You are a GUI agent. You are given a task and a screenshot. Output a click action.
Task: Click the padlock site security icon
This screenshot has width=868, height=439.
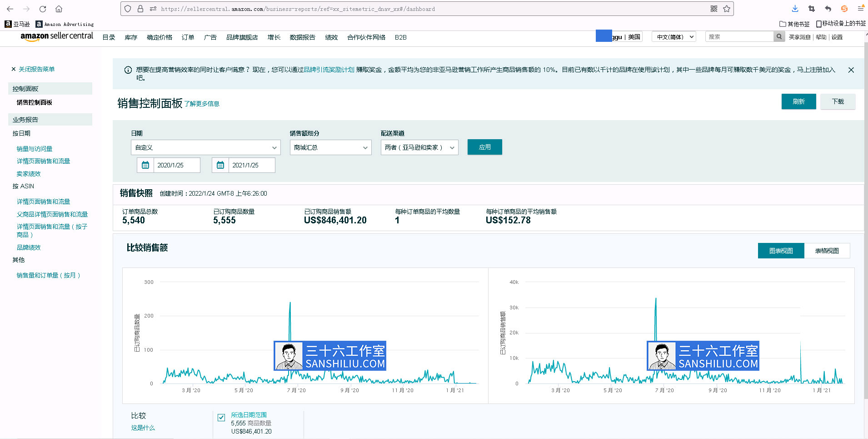click(140, 9)
